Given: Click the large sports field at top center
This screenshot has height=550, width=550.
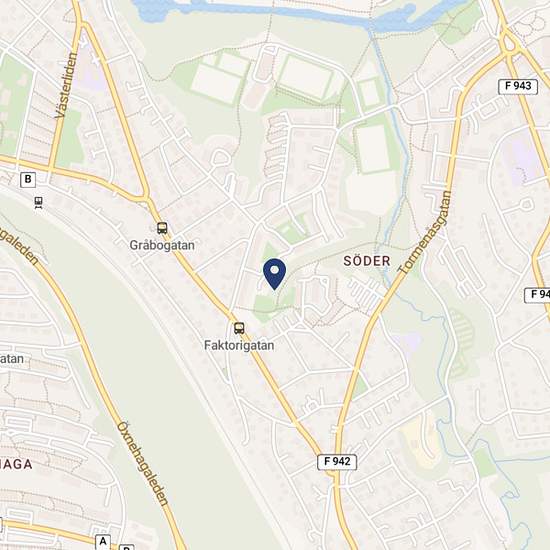Looking at the screenshot, I should point(306,77).
